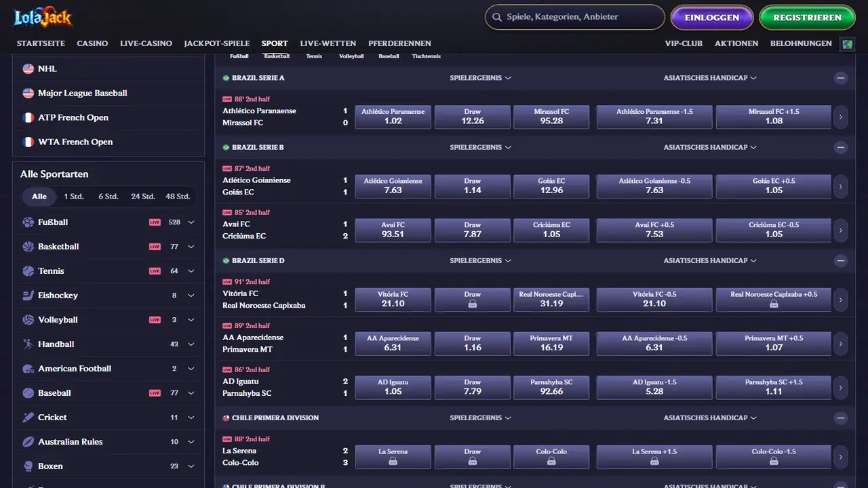This screenshot has height=488, width=868.
Task: Open the Aktionen link
Action: click(x=736, y=43)
